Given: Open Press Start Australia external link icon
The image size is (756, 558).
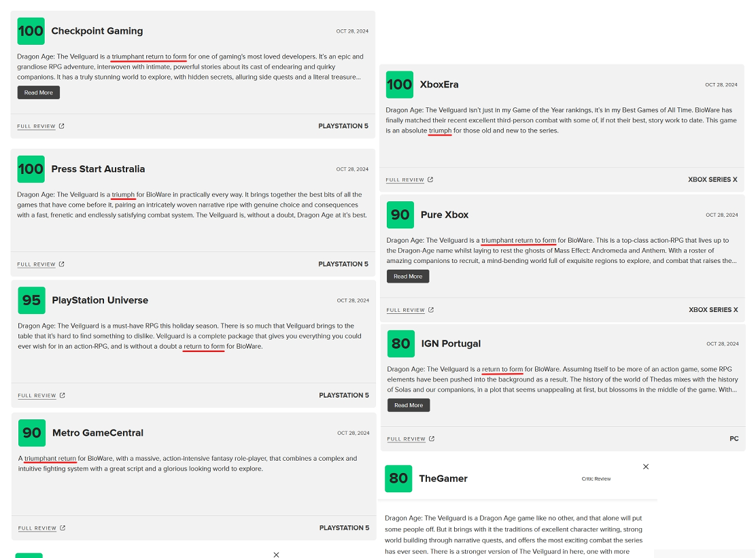Looking at the screenshot, I should [x=62, y=264].
